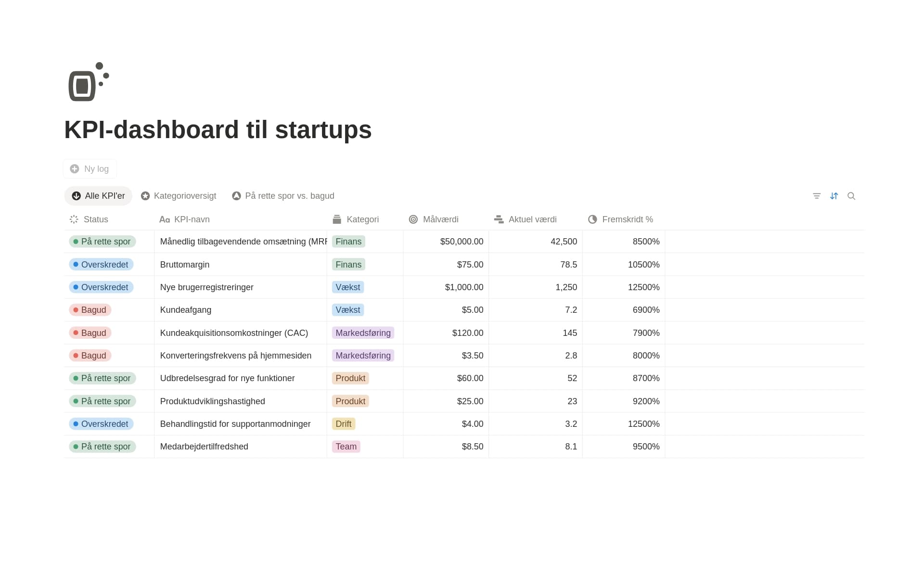
Task: Click the Fremskridt % pie icon
Action: coord(592,219)
